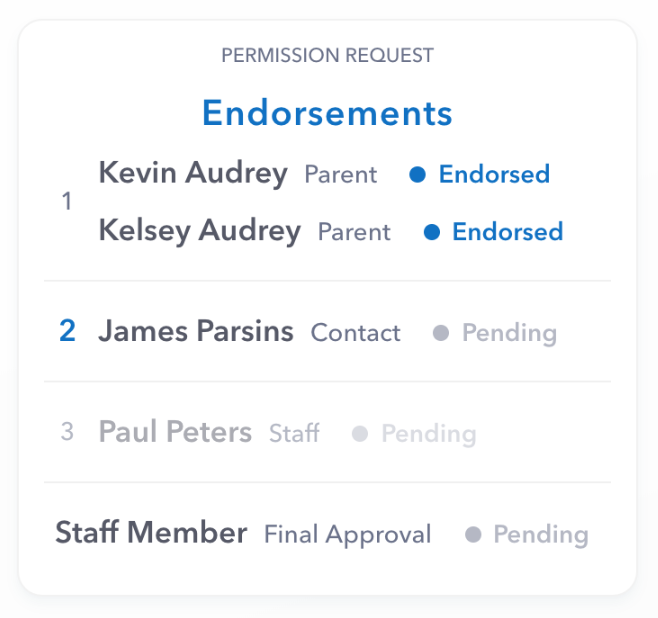The image size is (658, 618).
Task: Click the Final Approval Pending dot
Action: pos(473,535)
